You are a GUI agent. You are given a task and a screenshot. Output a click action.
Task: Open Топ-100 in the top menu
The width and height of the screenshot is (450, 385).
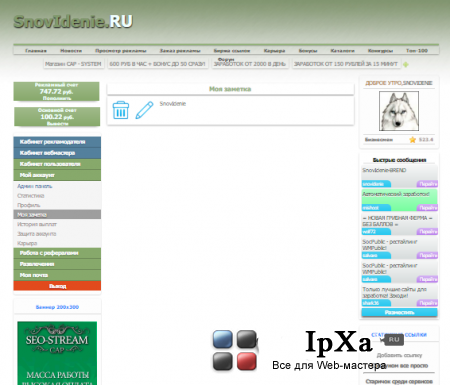click(417, 51)
